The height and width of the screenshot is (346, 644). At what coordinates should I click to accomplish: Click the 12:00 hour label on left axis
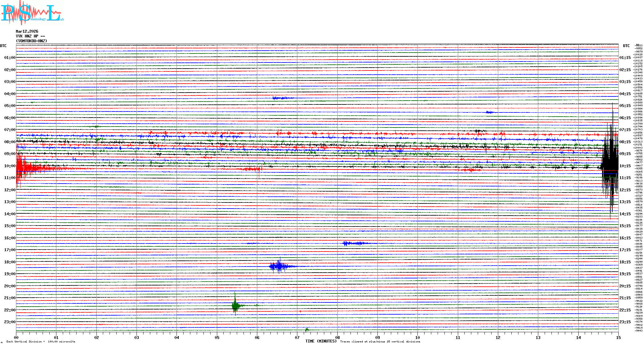[x=10, y=190]
